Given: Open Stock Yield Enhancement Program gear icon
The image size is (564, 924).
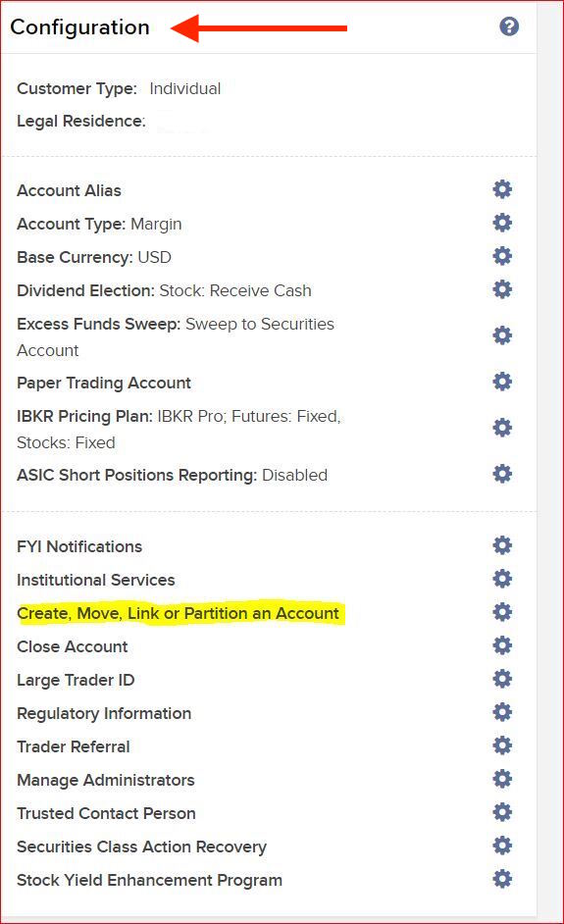Looking at the screenshot, I should (502, 879).
